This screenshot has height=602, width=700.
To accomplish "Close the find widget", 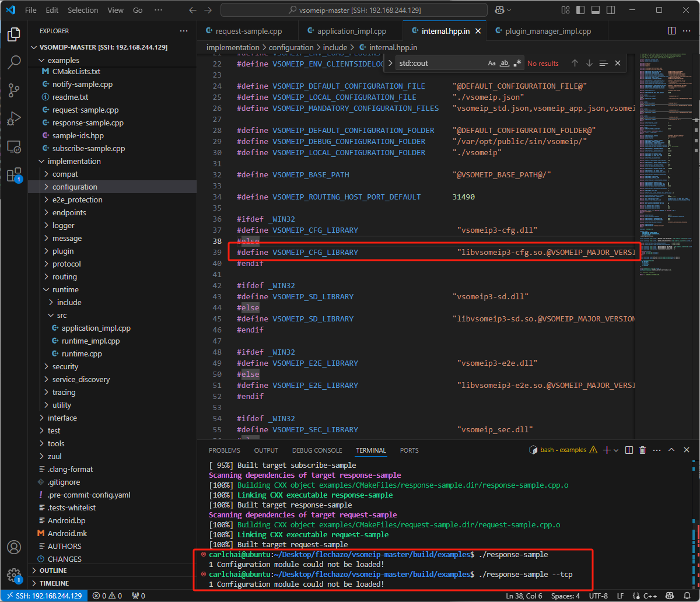I will [x=618, y=63].
